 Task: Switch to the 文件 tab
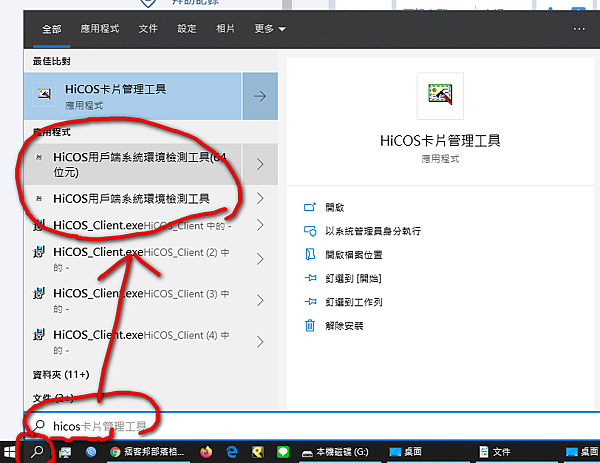[x=148, y=29]
